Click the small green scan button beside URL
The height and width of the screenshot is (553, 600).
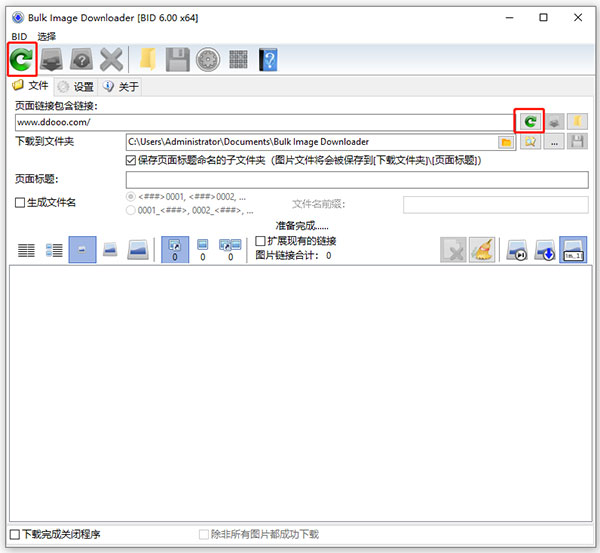click(530, 122)
